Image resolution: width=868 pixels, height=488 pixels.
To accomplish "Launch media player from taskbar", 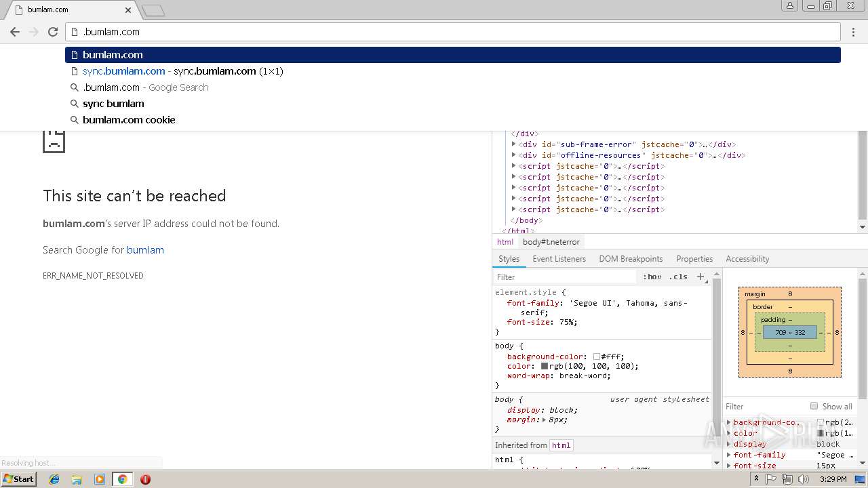I will [100, 479].
